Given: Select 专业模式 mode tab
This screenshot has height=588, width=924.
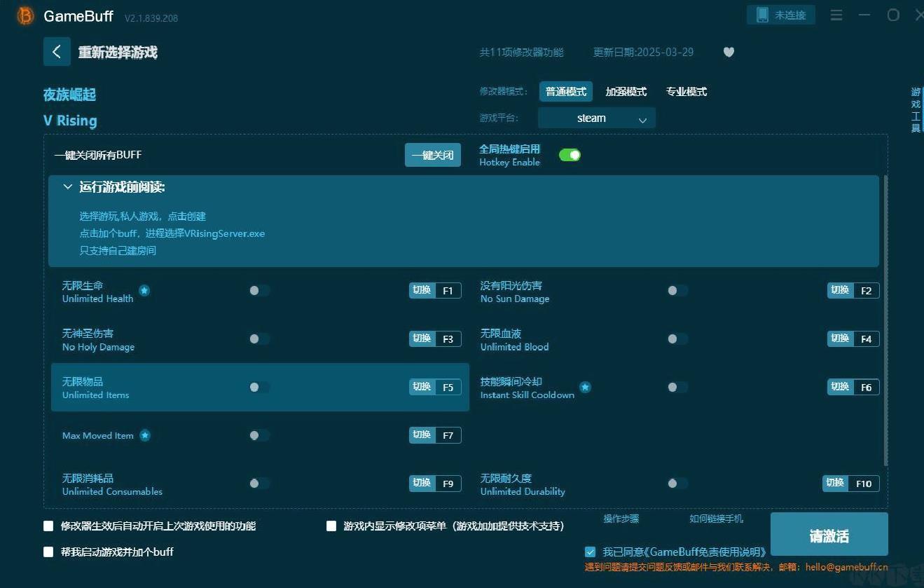Looking at the screenshot, I should pos(687,92).
